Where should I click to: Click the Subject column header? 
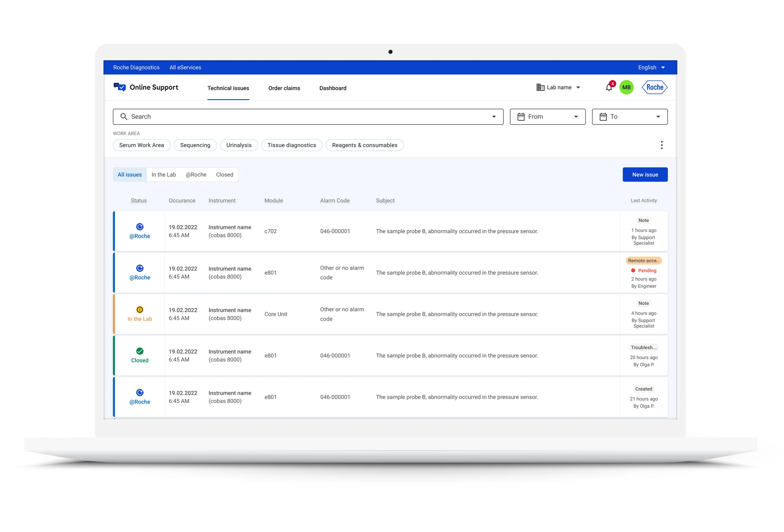coord(385,201)
